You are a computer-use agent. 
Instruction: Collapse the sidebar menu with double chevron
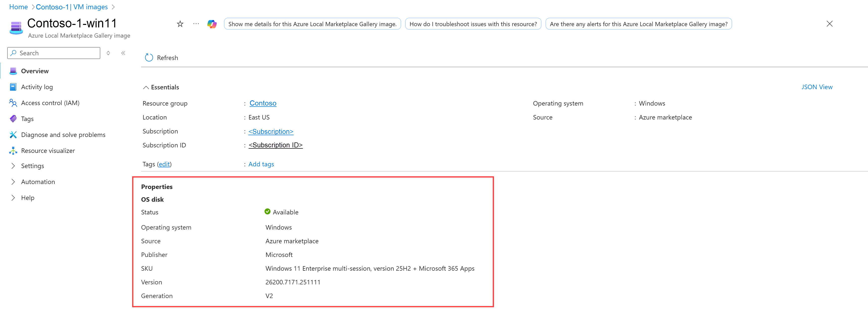123,53
